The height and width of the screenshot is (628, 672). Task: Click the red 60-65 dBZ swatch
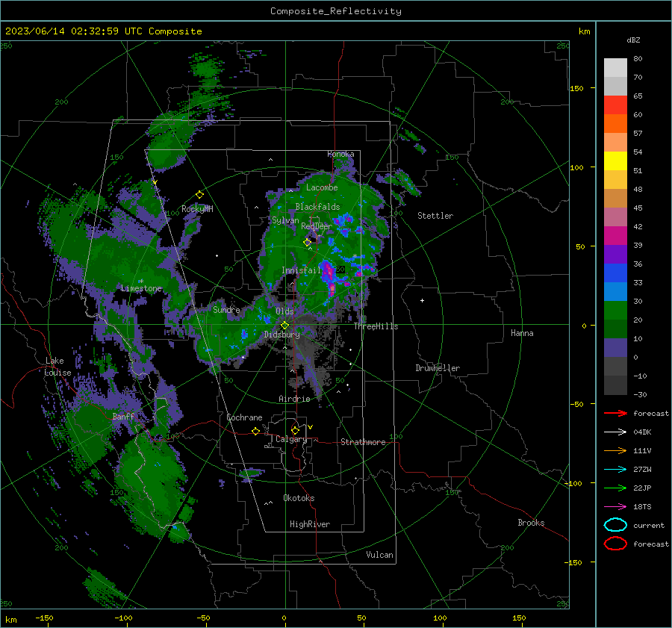pos(615,105)
